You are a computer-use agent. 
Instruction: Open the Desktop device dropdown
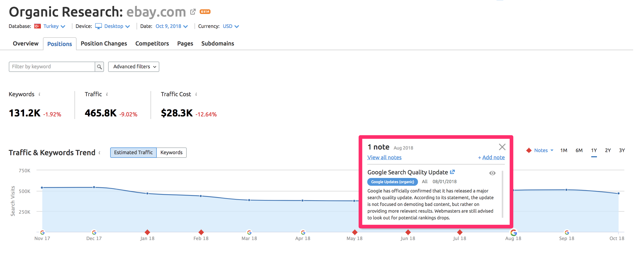117,26
